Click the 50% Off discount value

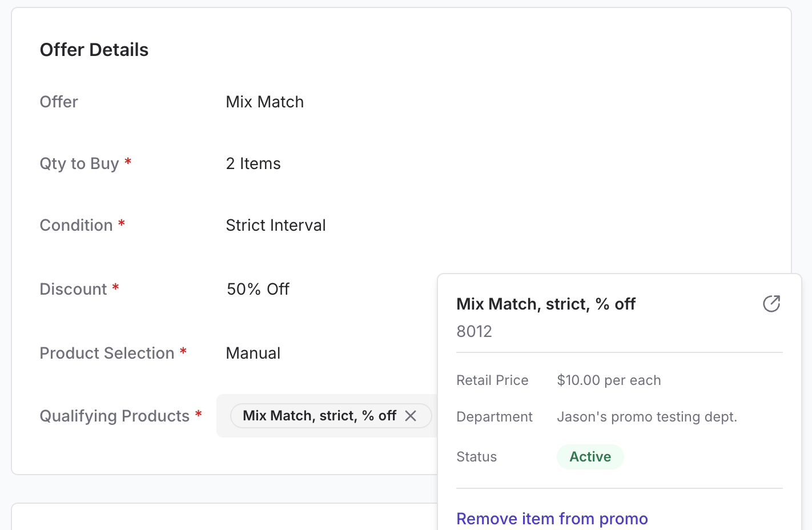[258, 290]
